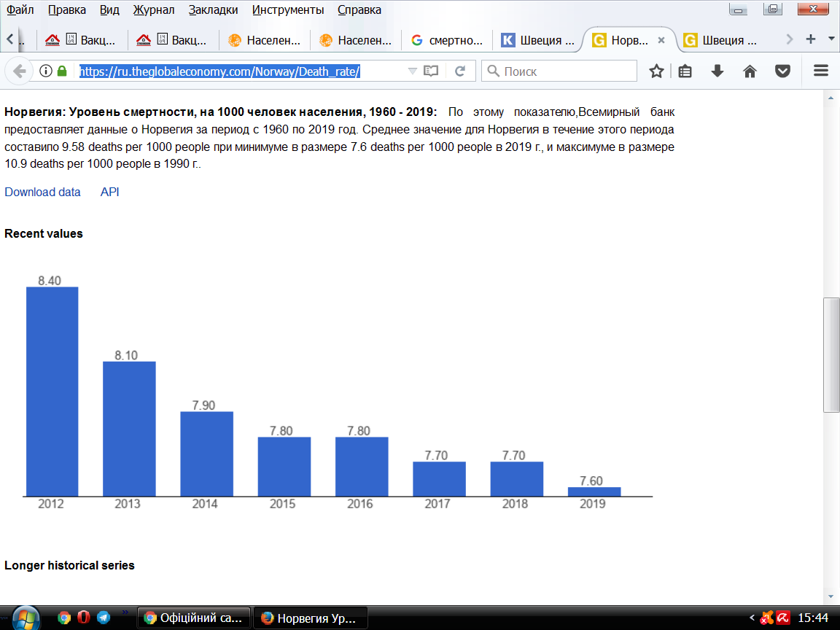This screenshot has width=840, height=630.
Task: Click in the Поиск search field
Action: tap(559, 71)
